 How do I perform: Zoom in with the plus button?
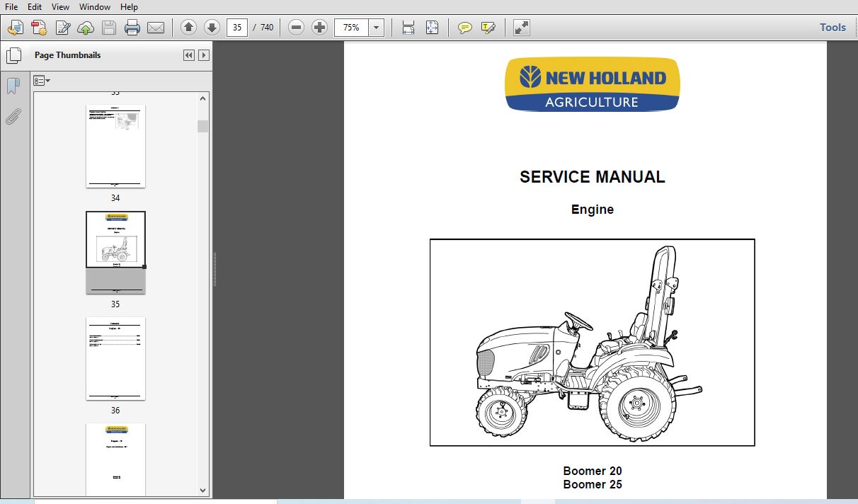pos(320,28)
